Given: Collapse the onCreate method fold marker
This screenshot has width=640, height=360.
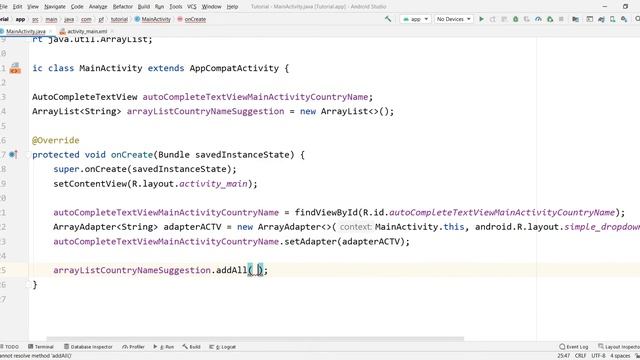Looking at the screenshot, I should (28, 155).
